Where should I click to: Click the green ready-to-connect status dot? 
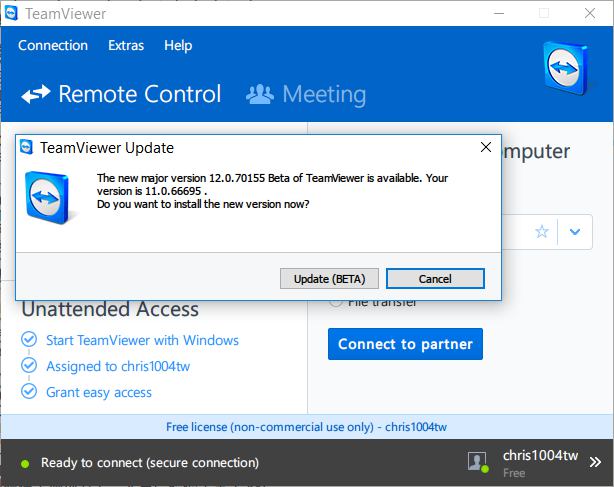click(x=25, y=464)
